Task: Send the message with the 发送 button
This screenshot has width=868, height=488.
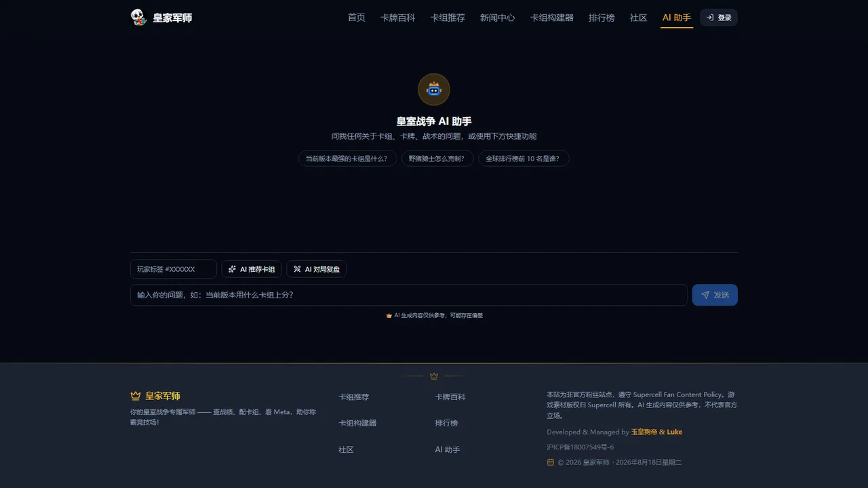Action: [x=715, y=295]
